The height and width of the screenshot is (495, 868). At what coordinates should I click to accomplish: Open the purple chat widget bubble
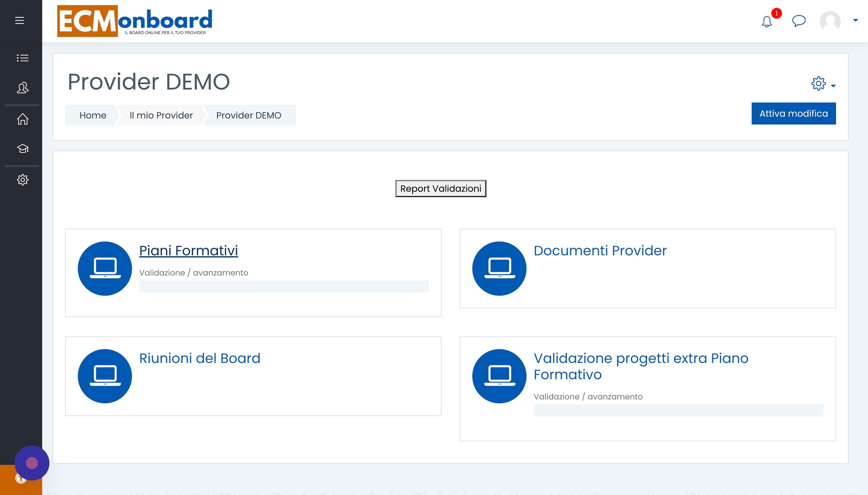coord(32,463)
